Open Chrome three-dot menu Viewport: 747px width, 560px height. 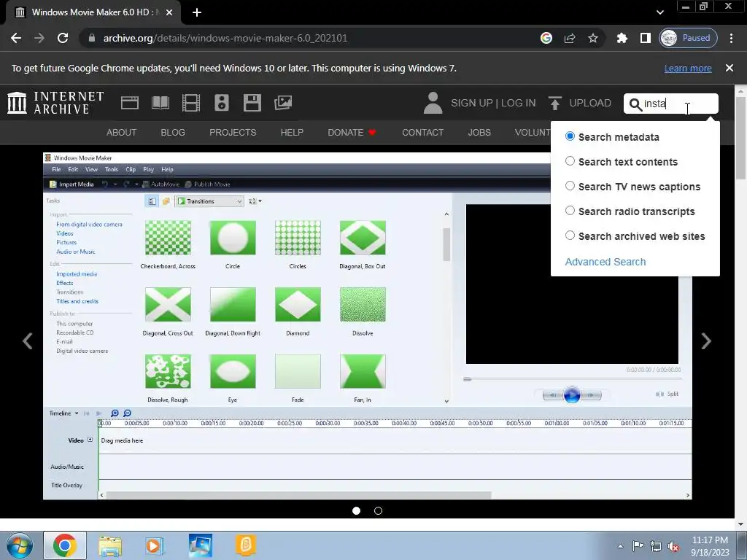pos(731,38)
